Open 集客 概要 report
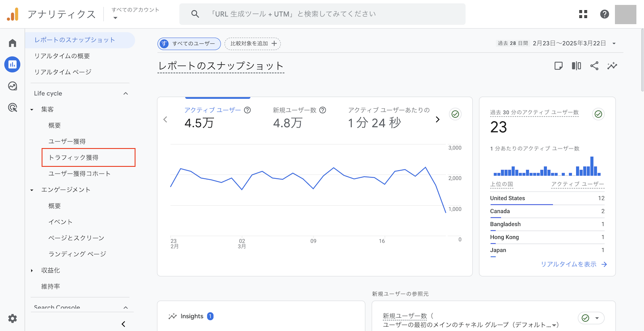 coord(55,126)
